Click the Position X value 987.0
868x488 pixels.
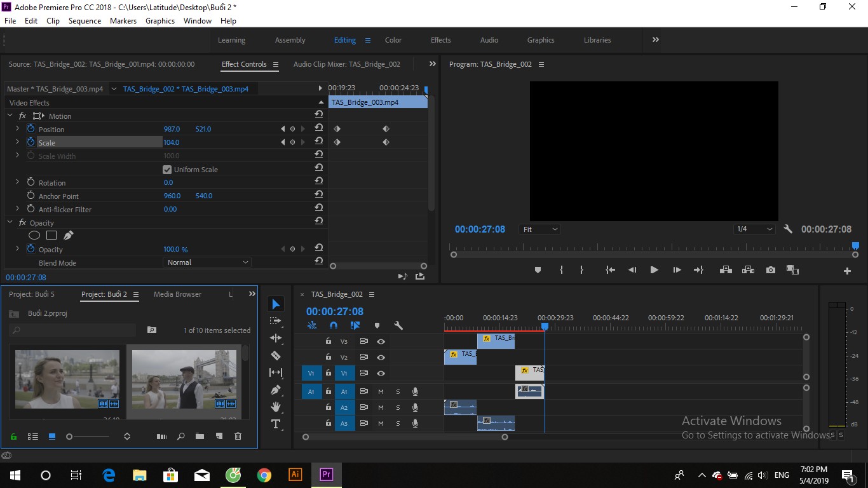click(x=172, y=129)
